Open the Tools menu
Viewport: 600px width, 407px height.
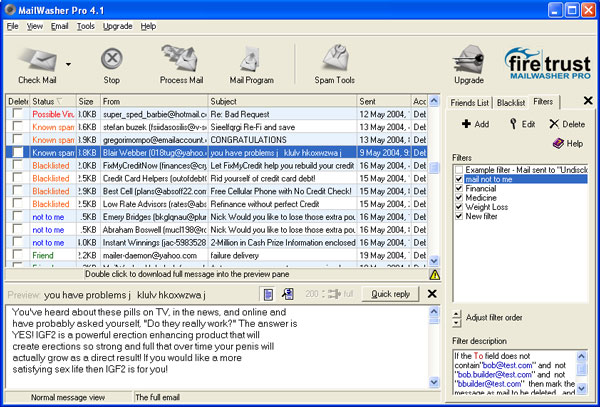tap(86, 26)
